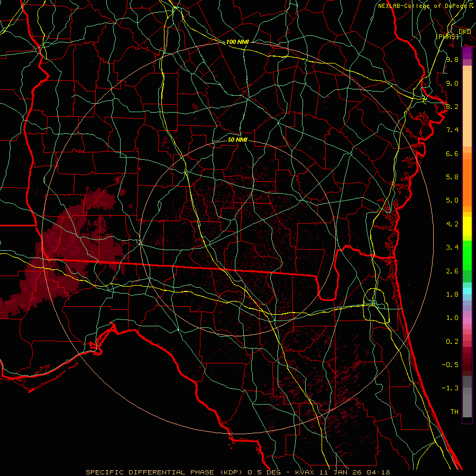Screen dimensions: 476x476
Task: Click the 9.0 color scale value
Action: [452, 83]
